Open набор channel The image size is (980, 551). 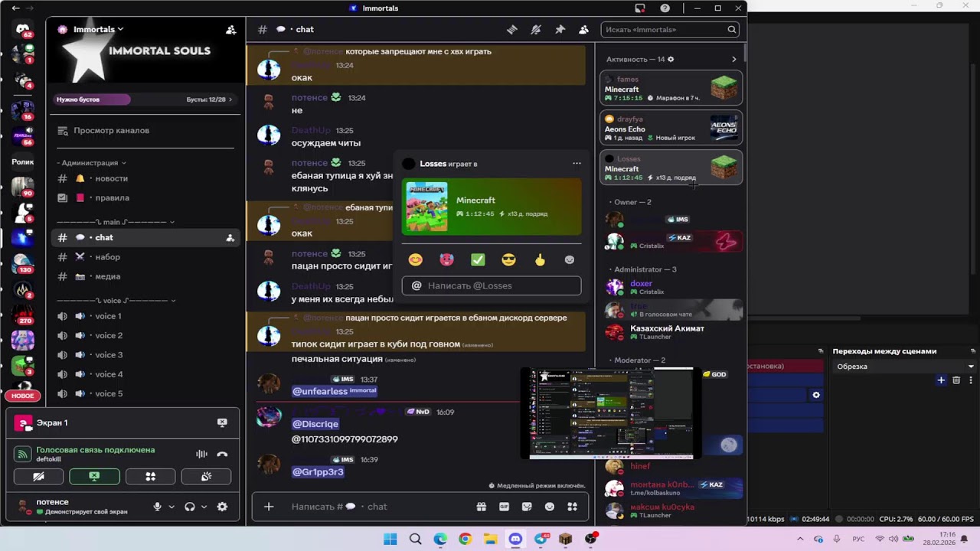(x=145, y=257)
